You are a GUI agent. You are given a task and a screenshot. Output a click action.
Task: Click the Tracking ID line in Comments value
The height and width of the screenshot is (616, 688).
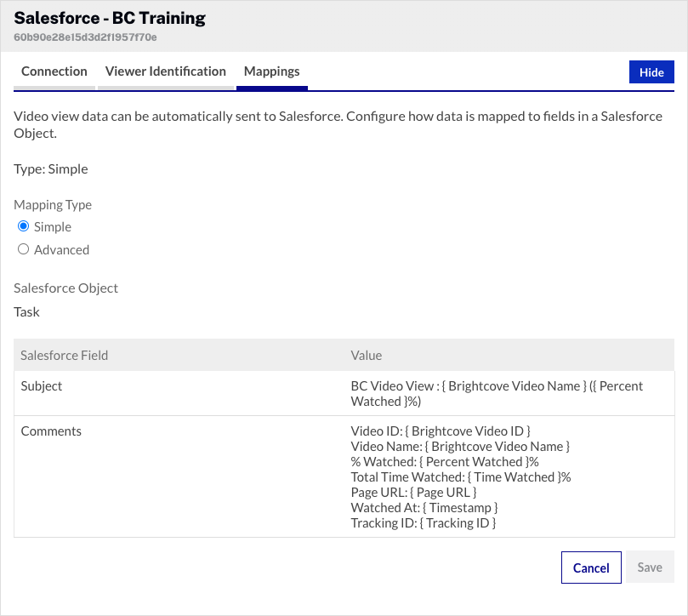coord(423,523)
